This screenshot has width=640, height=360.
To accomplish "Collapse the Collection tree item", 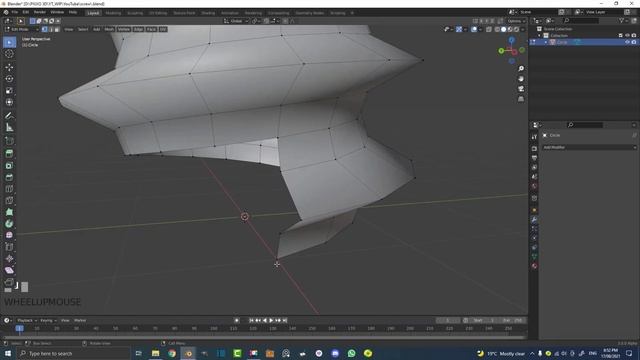I will (x=539, y=36).
